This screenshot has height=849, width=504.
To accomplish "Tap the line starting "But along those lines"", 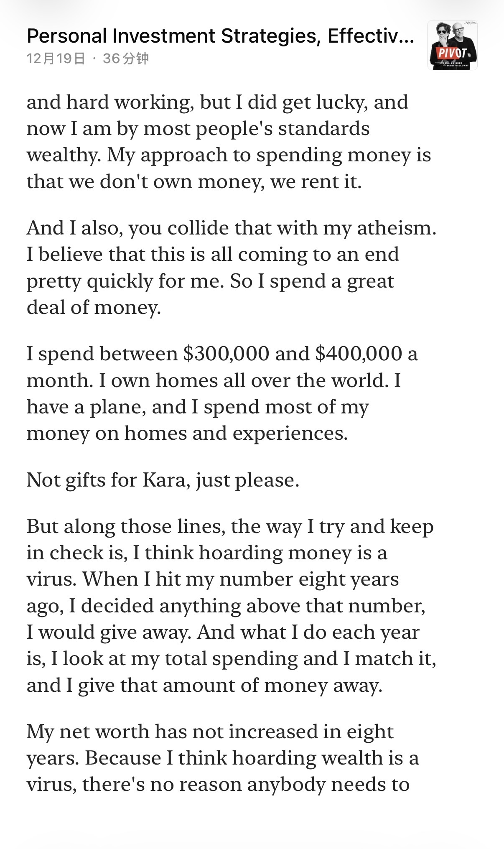I will coord(230,527).
